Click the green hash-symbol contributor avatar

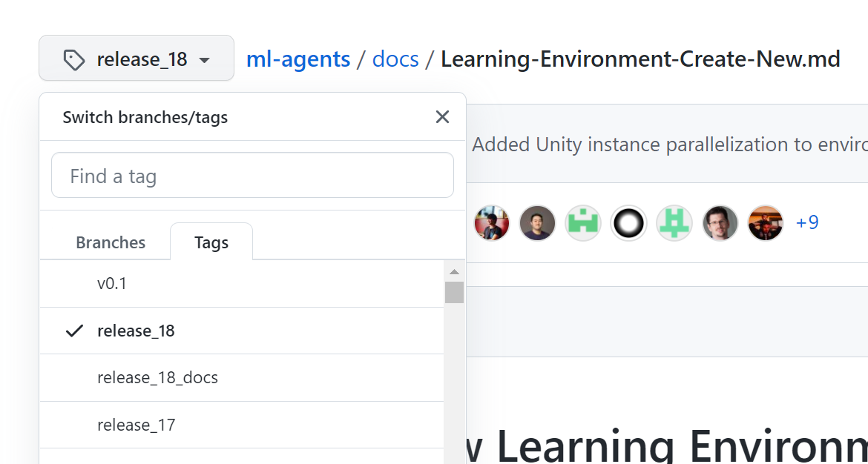[674, 222]
